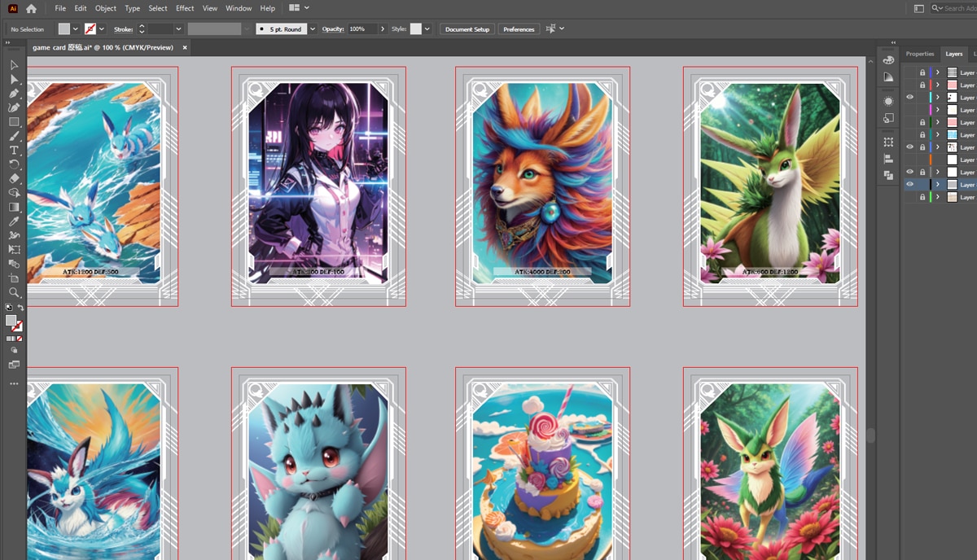Expand the topmost layer in the list
This screenshot has width=977, height=560.
pyautogui.click(x=937, y=72)
